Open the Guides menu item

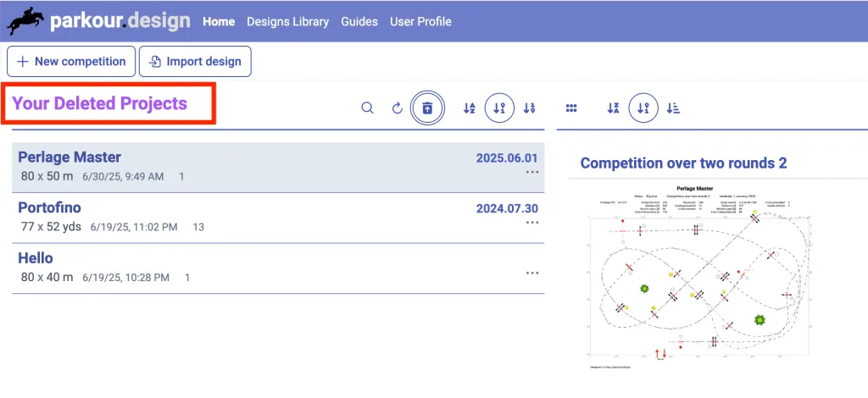coord(359,21)
